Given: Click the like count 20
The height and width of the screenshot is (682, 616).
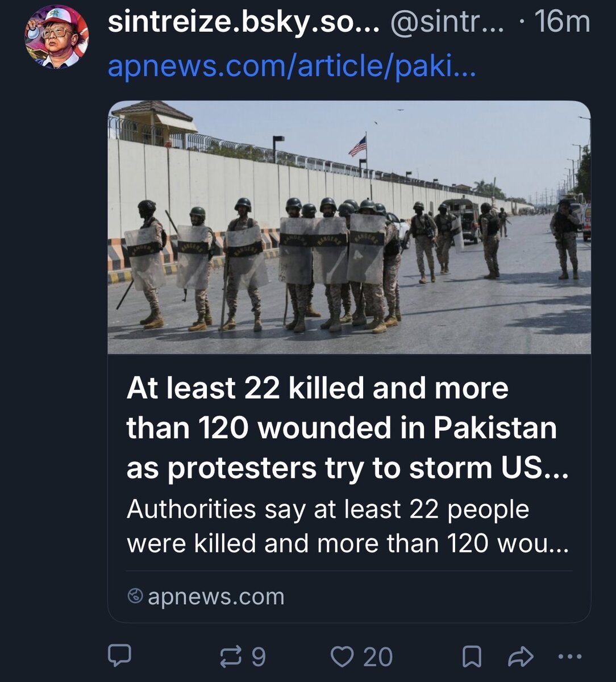Looking at the screenshot, I should pos(378,657).
